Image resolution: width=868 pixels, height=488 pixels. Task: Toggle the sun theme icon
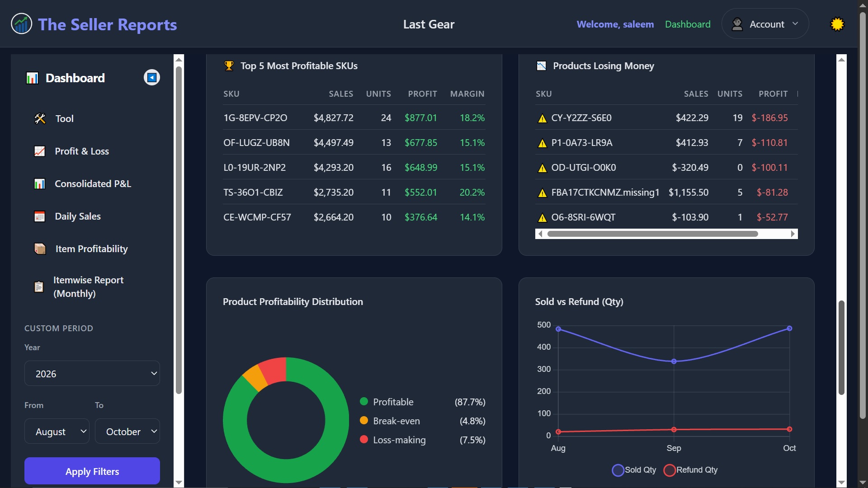[x=837, y=24]
